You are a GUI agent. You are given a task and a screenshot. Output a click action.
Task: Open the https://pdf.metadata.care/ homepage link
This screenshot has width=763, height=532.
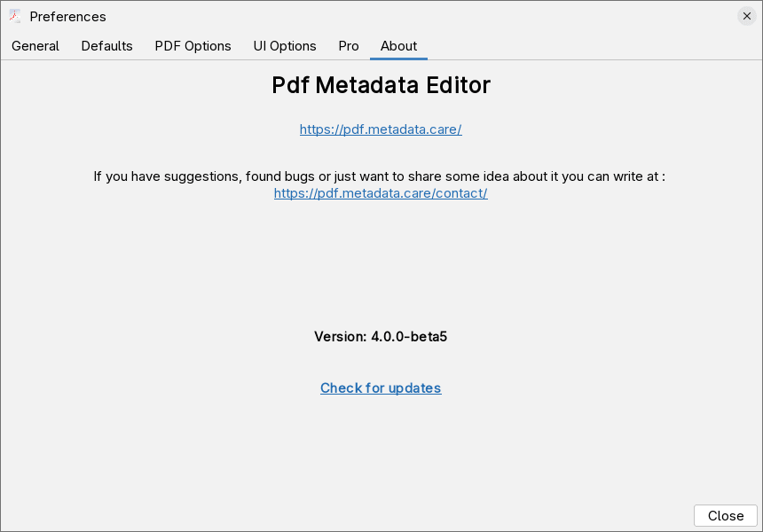click(381, 129)
